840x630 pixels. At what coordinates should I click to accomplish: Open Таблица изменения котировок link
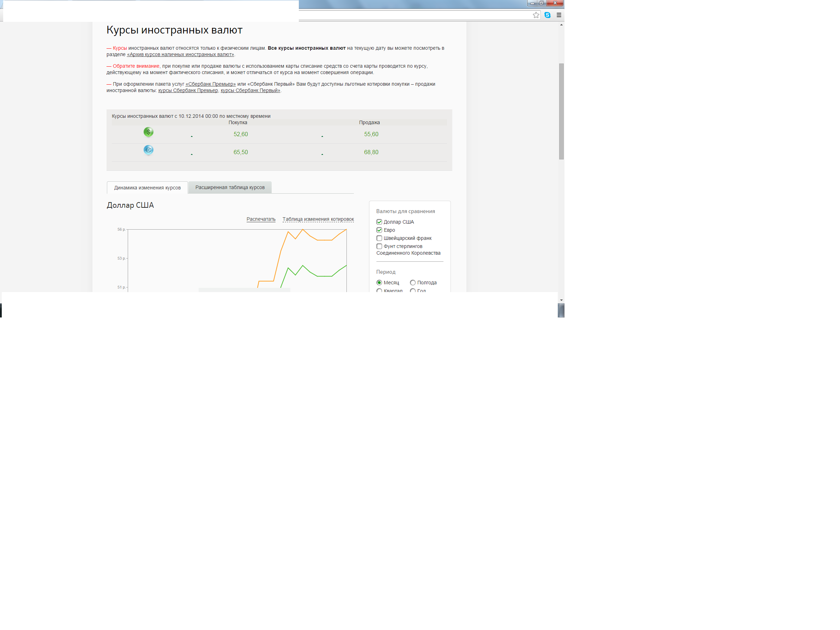click(x=318, y=219)
